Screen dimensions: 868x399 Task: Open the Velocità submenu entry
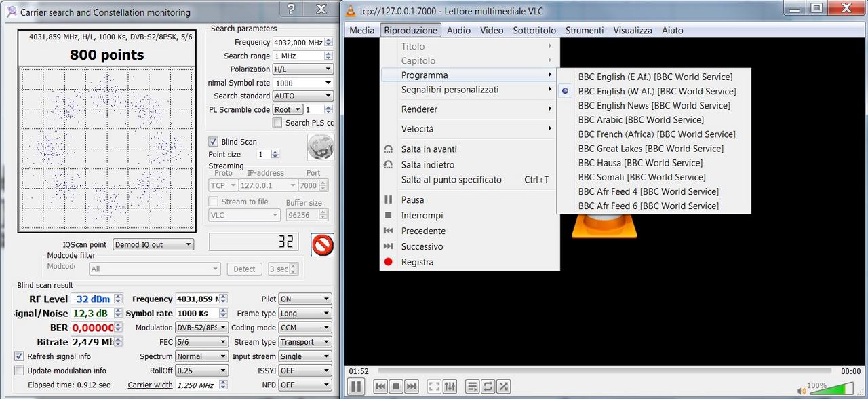coord(469,129)
